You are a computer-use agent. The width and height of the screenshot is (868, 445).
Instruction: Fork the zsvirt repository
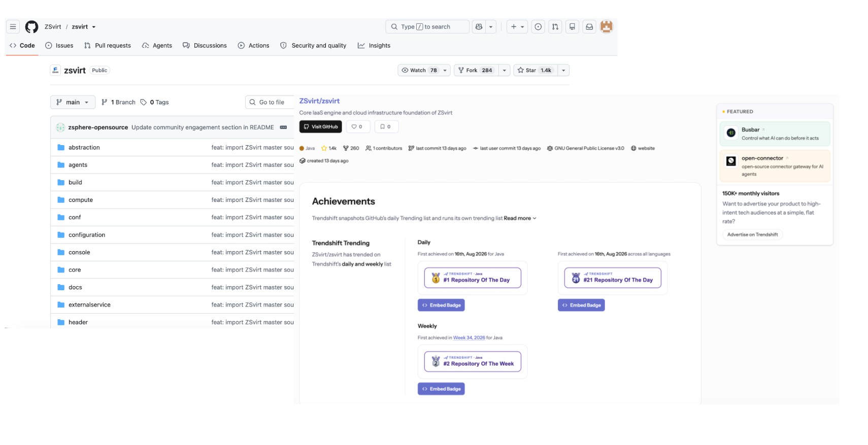point(476,71)
